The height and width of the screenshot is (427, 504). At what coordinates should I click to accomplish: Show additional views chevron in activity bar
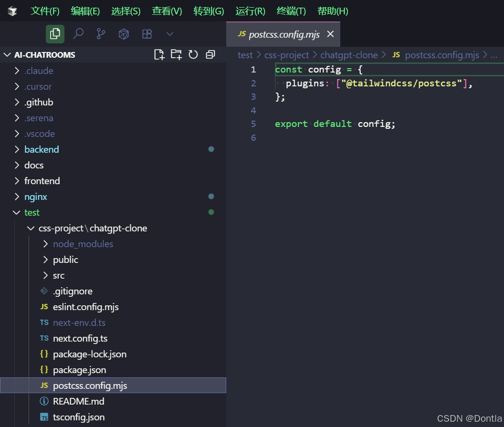point(170,34)
